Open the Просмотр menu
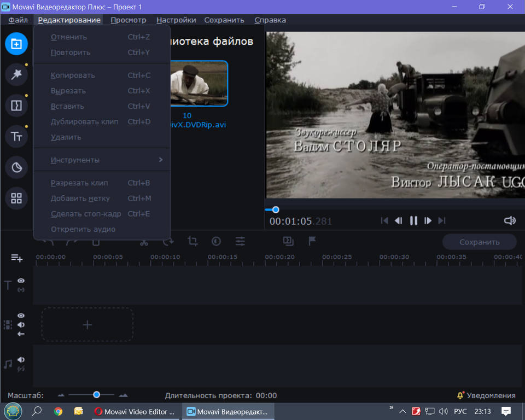 129,20
